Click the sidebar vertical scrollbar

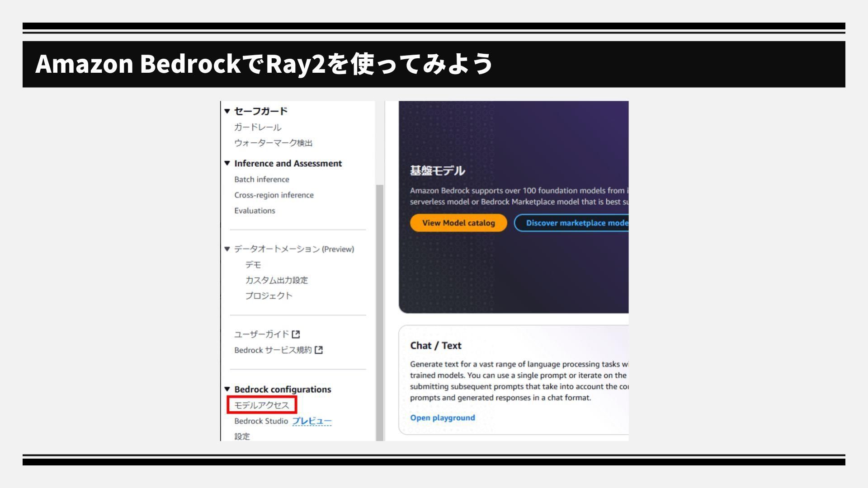(380, 312)
